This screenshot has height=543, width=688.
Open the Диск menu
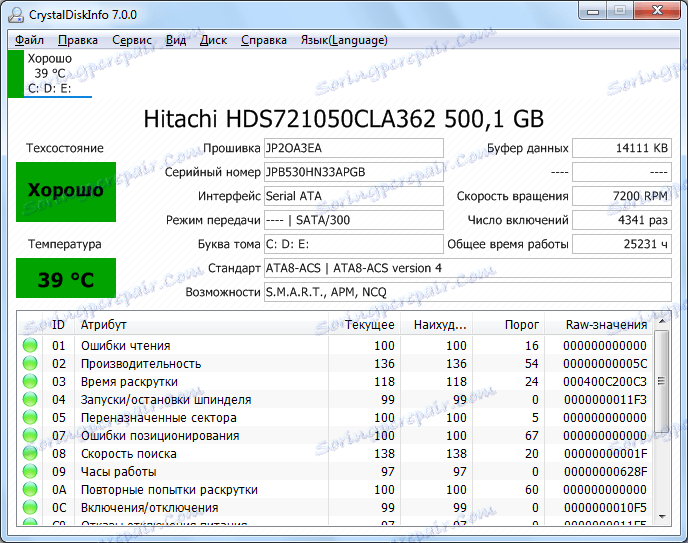click(x=213, y=40)
